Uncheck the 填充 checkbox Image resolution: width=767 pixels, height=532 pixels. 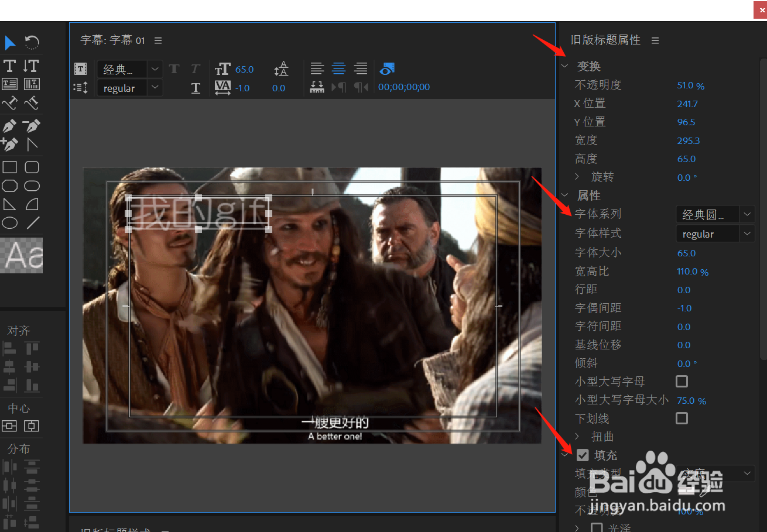coord(583,455)
